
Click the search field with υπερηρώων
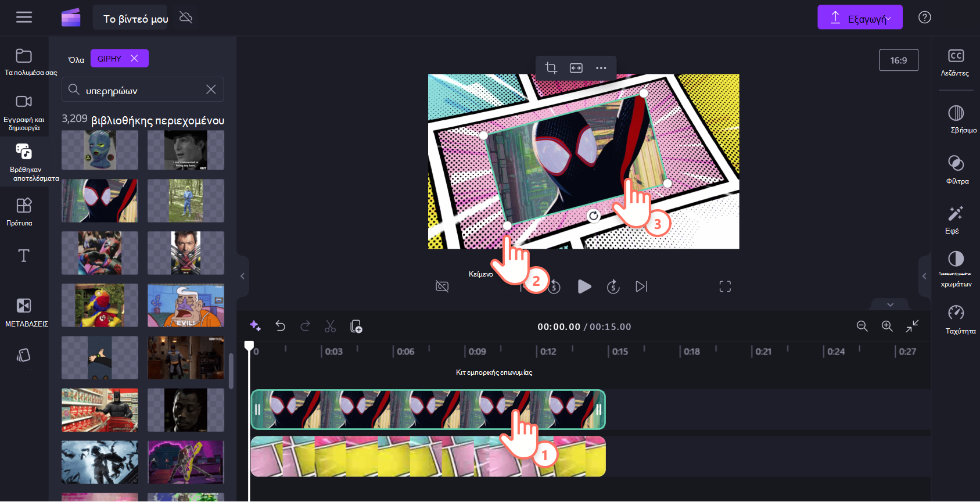(x=143, y=89)
